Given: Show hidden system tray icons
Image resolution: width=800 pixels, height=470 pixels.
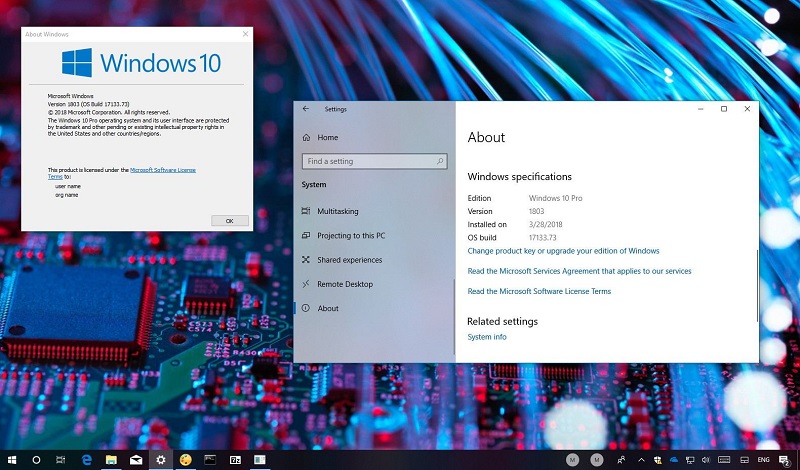Looking at the screenshot, I should [x=641, y=460].
